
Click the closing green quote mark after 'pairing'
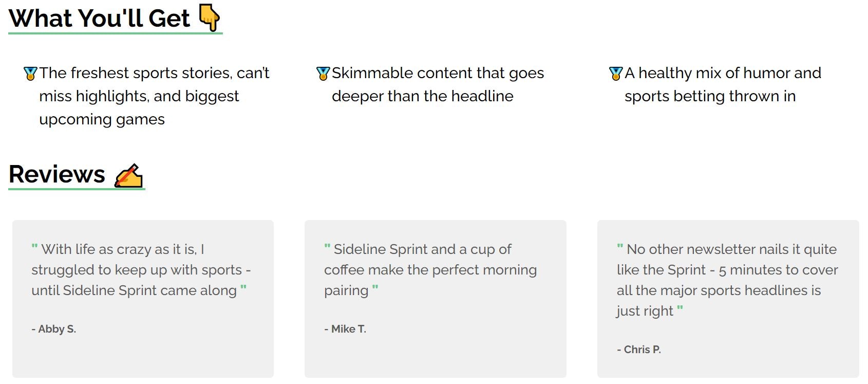[375, 288]
